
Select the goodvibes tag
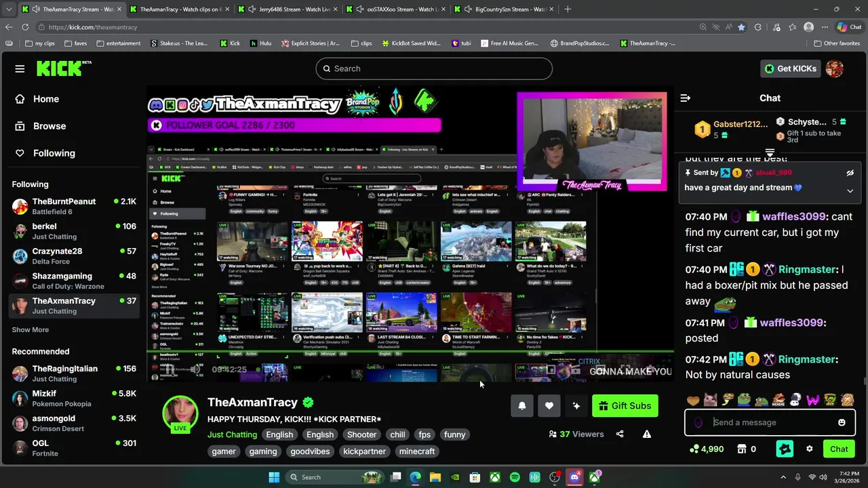[x=310, y=451]
